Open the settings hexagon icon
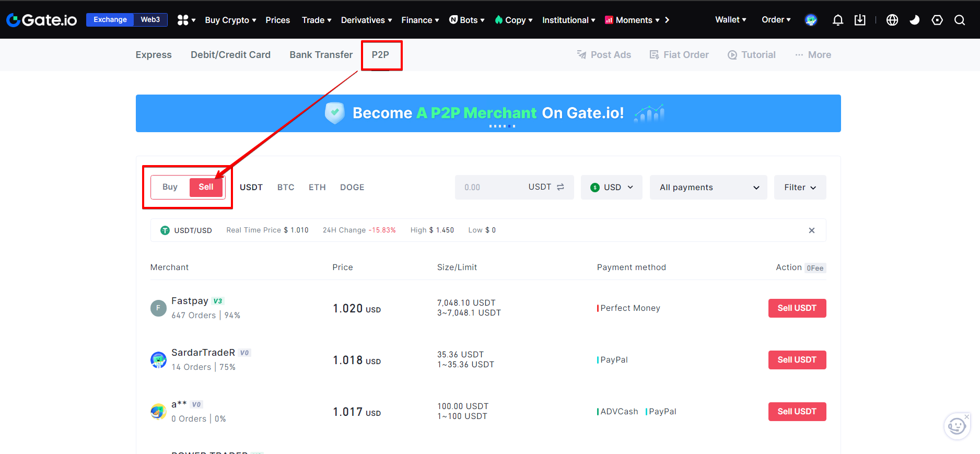980x454 pixels. click(x=937, y=20)
